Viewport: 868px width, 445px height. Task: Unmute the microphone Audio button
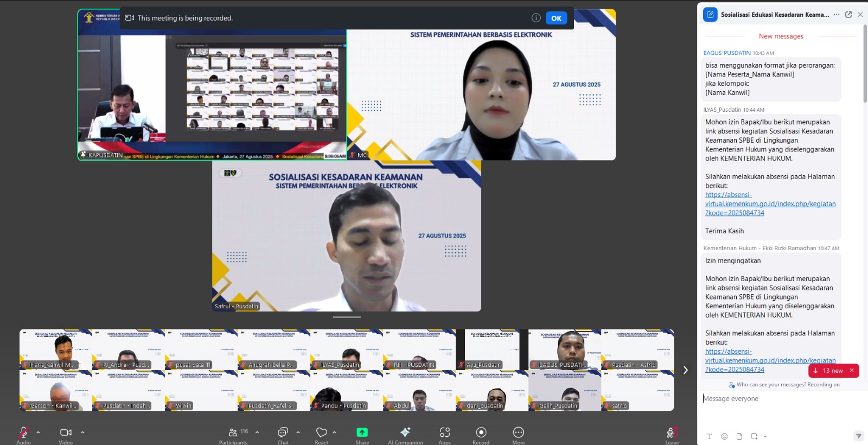click(23, 433)
